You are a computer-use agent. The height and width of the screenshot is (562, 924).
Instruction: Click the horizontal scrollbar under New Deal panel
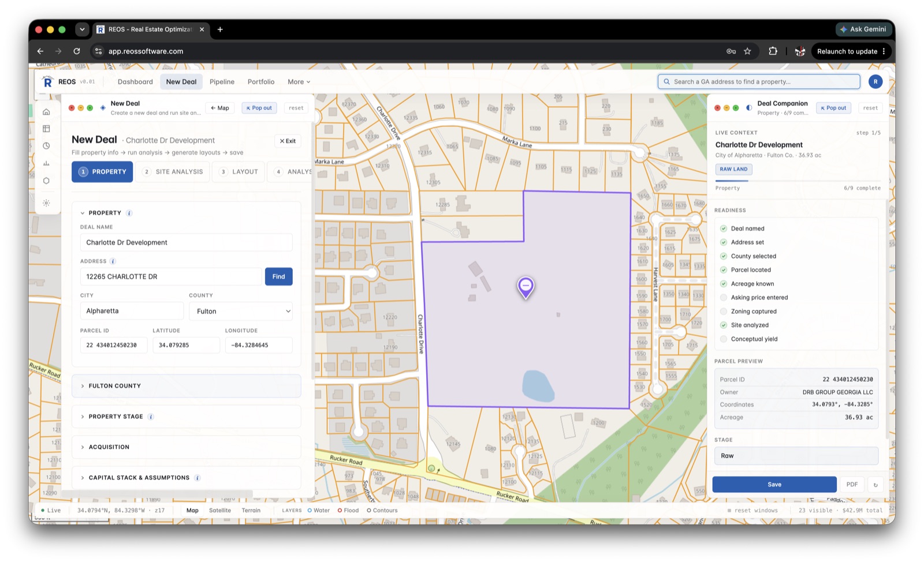[x=157, y=494]
